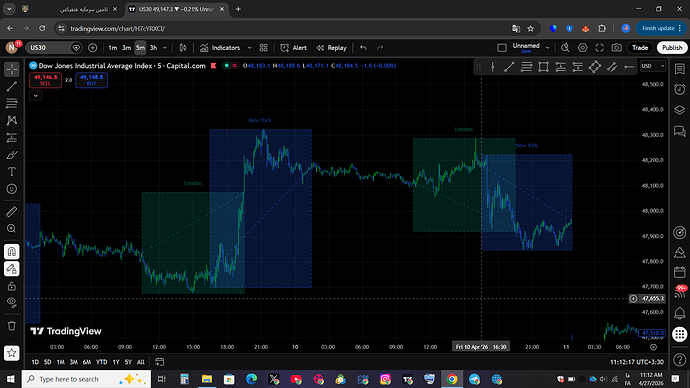Select the 5m timeframe
690x388 pixels.
(140, 48)
